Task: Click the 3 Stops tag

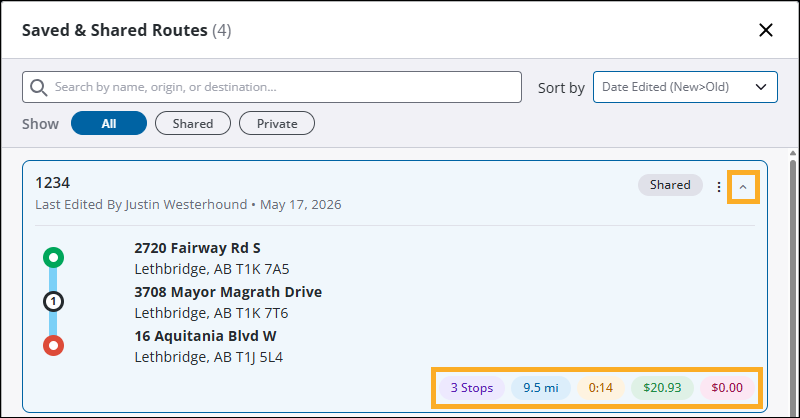Action: 472,388
